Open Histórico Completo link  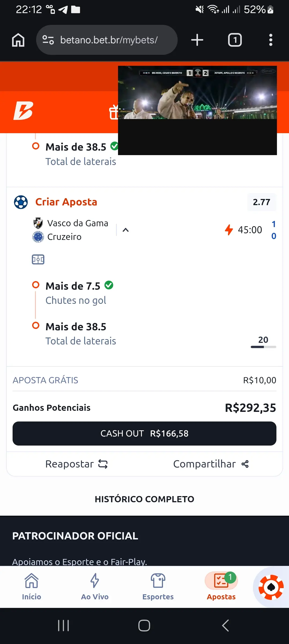(x=144, y=499)
